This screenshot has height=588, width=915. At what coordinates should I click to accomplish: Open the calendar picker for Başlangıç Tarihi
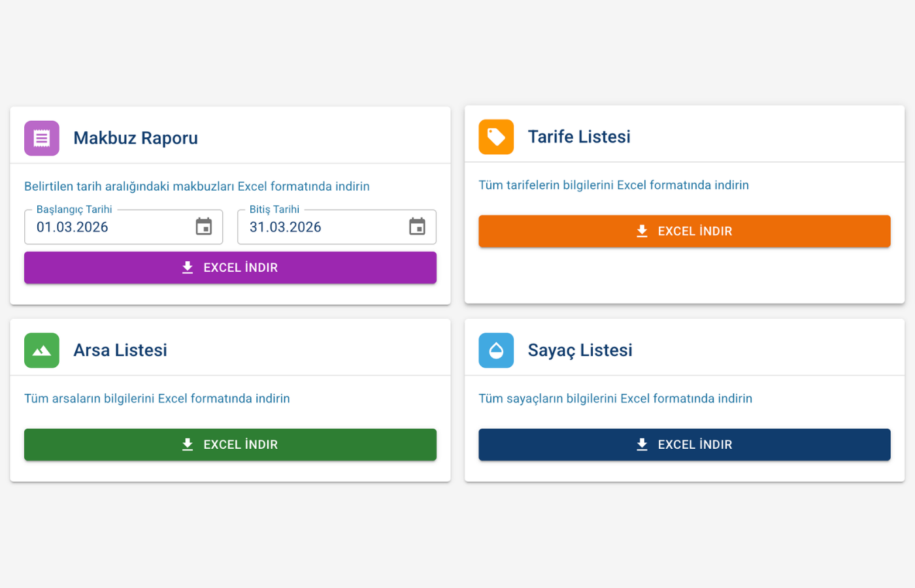tap(204, 227)
